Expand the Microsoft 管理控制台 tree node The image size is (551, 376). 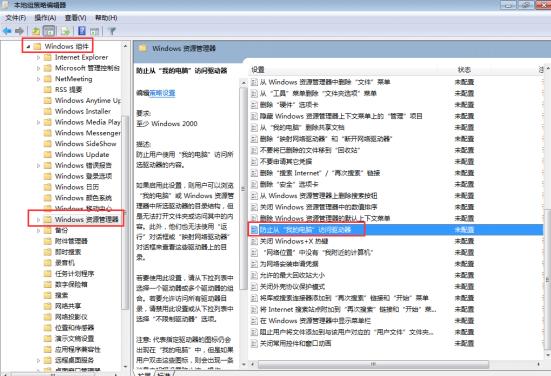click(x=38, y=68)
